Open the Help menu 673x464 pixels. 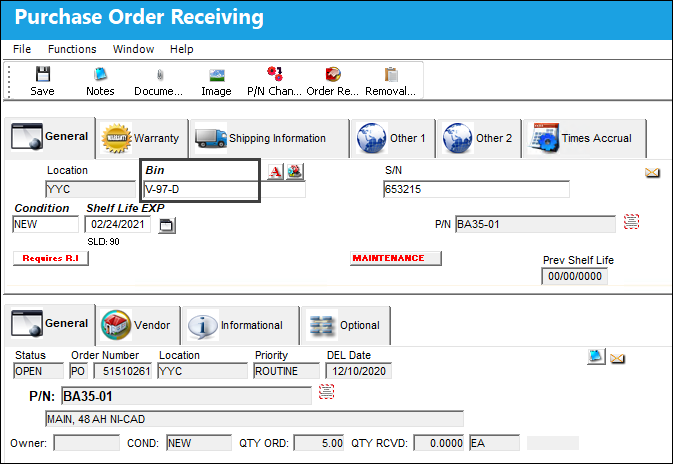point(182,49)
